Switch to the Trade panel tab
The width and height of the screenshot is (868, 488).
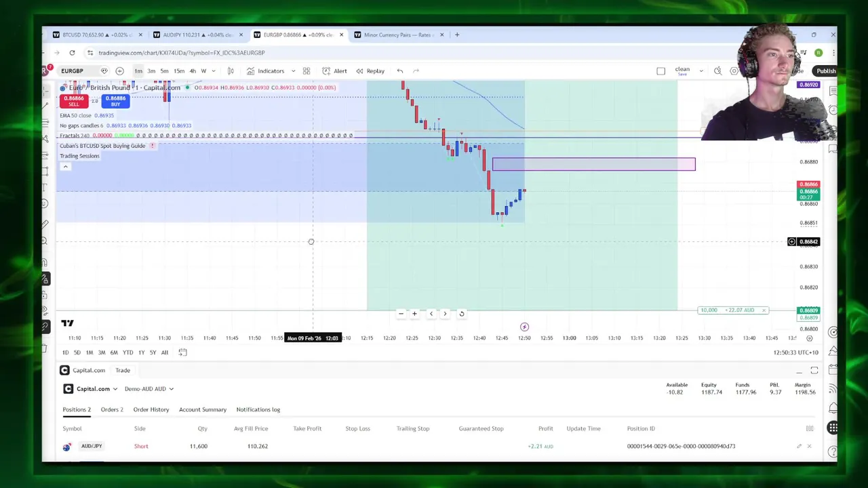click(x=123, y=370)
